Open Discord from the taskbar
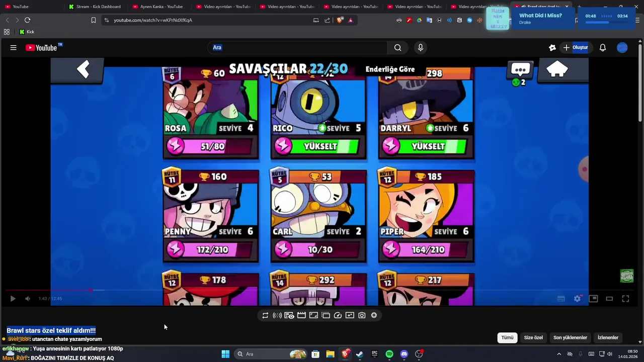 pyautogui.click(x=404, y=354)
